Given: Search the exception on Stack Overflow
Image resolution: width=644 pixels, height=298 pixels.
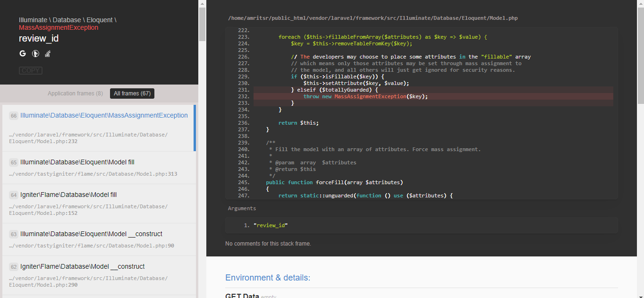Looking at the screenshot, I should click(x=47, y=53).
